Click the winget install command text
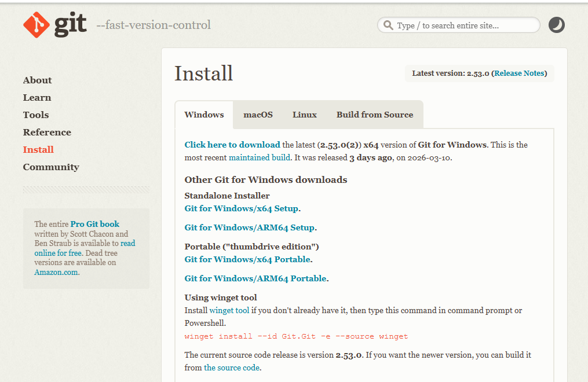The image size is (588, 382). click(296, 336)
